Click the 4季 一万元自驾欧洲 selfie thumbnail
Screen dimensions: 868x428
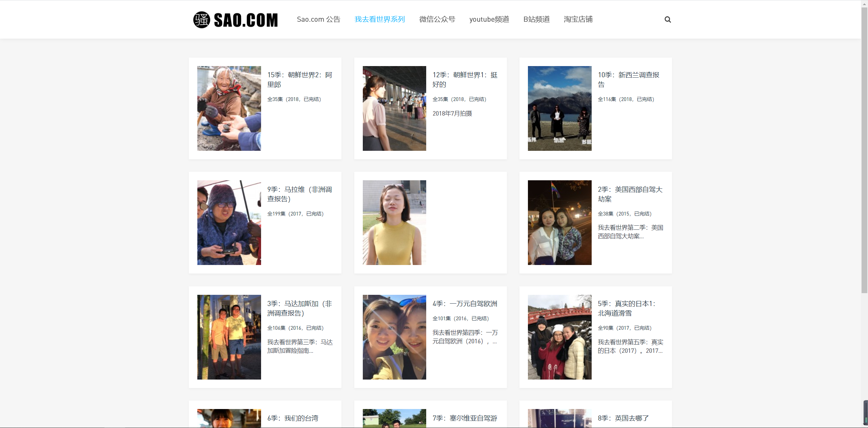[x=394, y=337]
